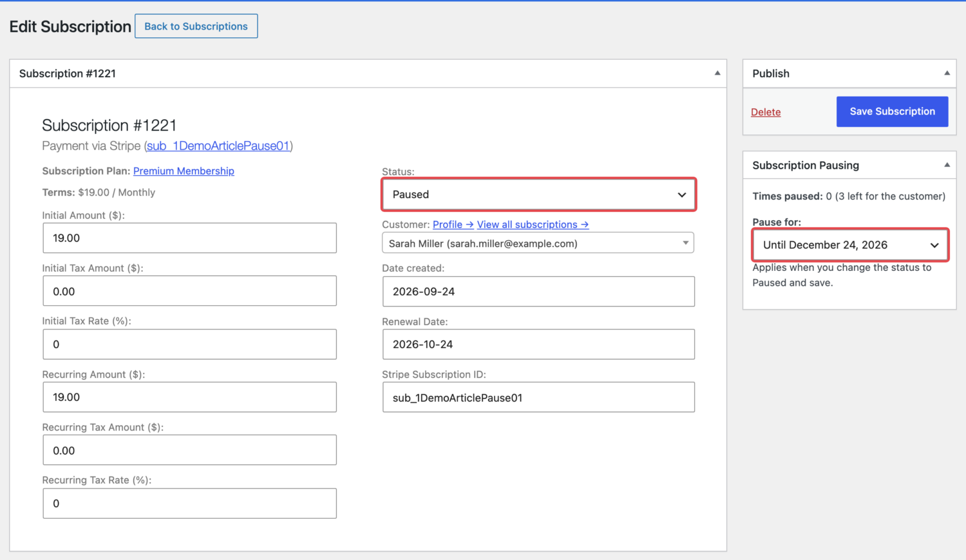Focus the Recurring Tax Rate field
Screen dimensions: 966x560
190,503
